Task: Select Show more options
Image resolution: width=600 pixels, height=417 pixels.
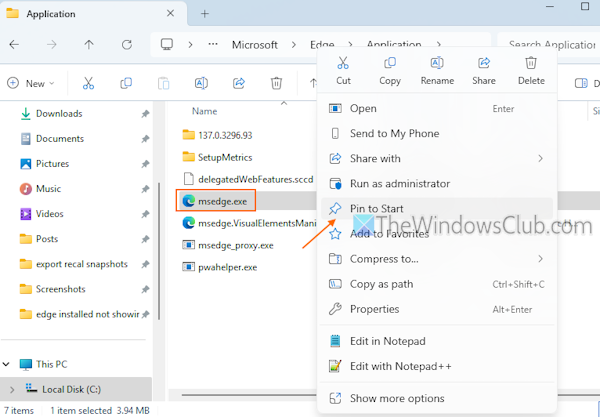Action: click(x=437, y=399)
